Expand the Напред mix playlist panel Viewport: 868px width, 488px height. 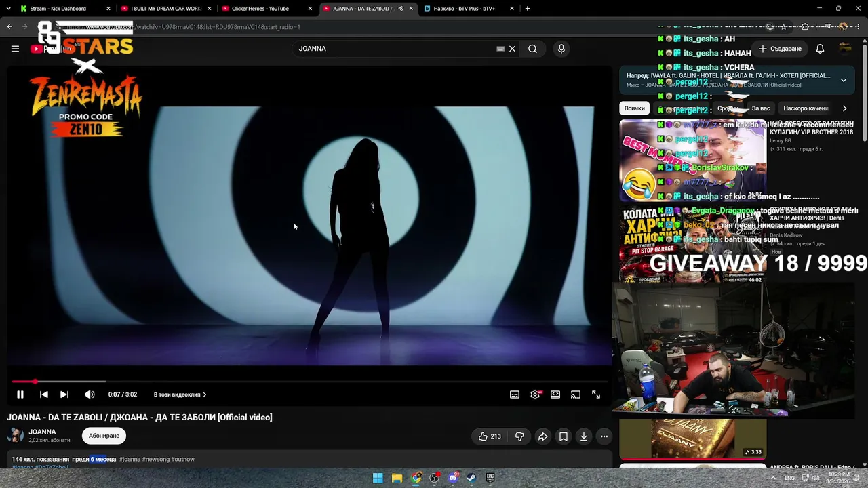[x=844, y=80]
